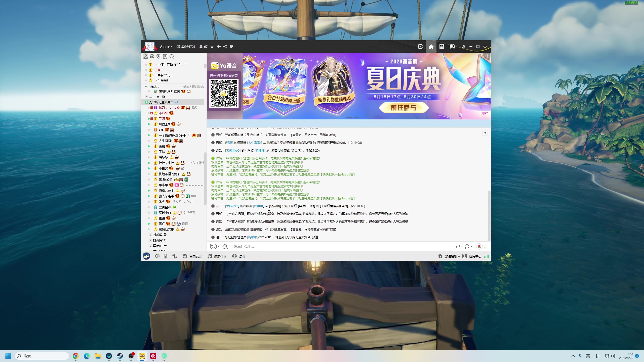The width and height of the screenshot is (644, 362).
Task: Open Google Chrome from the taskbar
Action: [76, 356]
